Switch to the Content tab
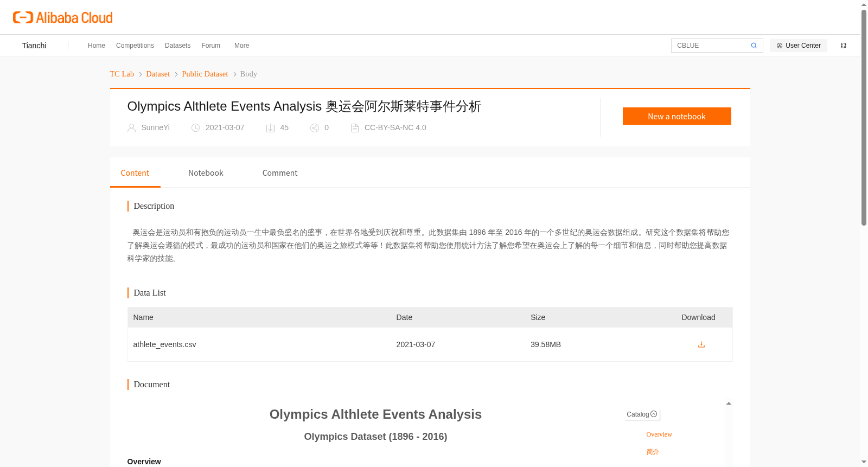 pyautogui.click(x=135, y=173)
